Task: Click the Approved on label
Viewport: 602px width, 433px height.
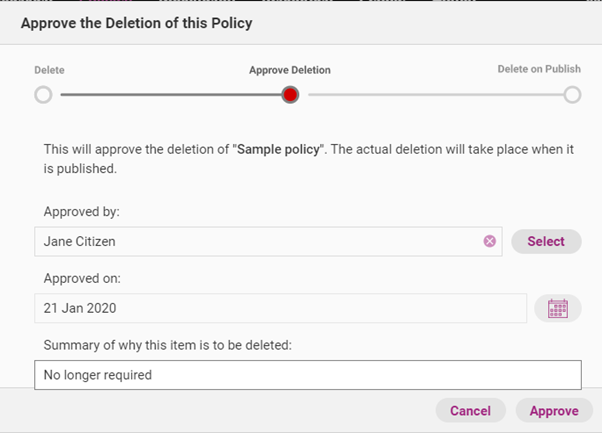Action: click(82, 279)
